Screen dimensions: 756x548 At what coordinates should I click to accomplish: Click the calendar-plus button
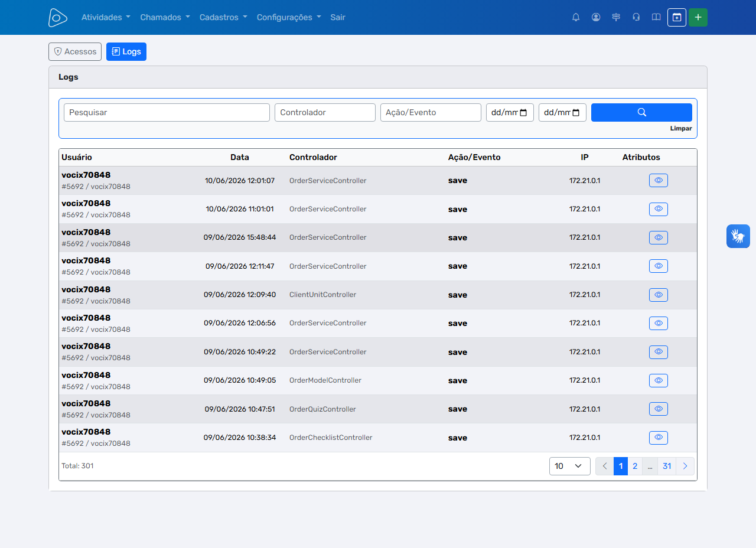(x=677, y=18)
